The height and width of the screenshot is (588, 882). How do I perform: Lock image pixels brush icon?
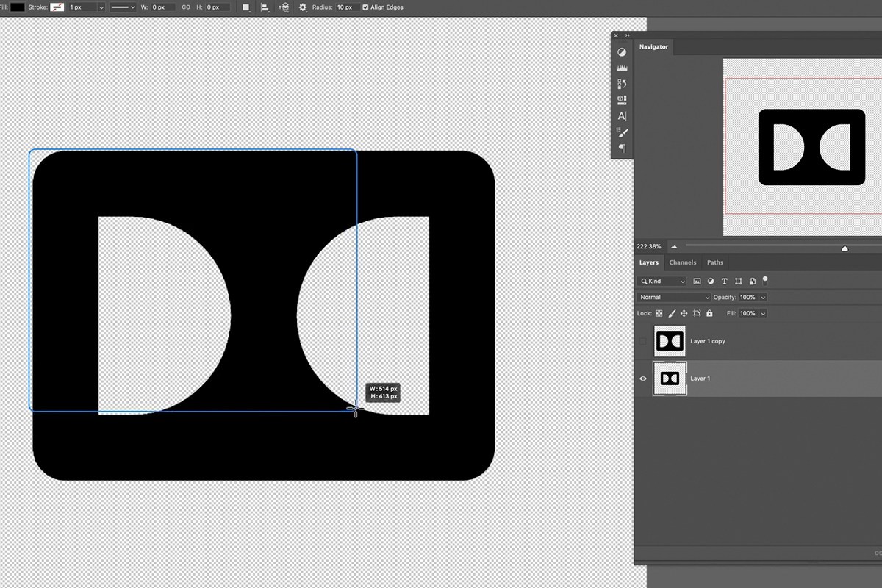[672, 313]
